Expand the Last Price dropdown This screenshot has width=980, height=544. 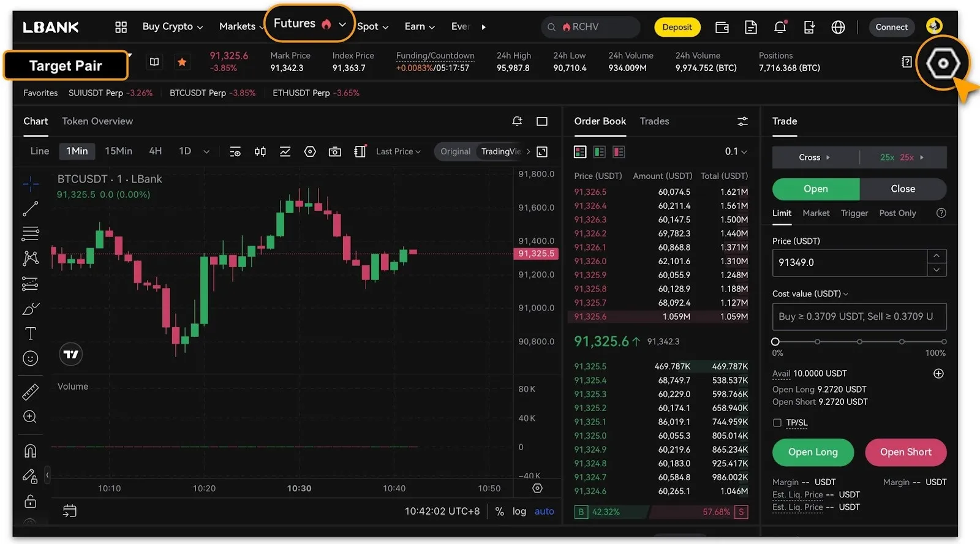[x=398, y=151]
